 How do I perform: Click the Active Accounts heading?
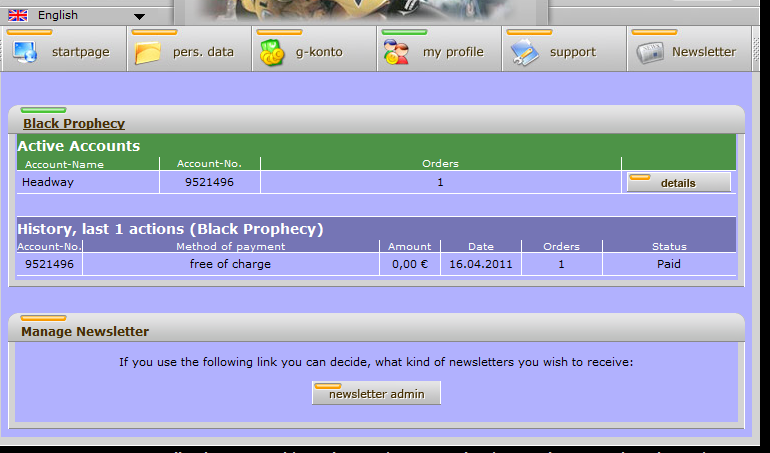pyautogui.click(x=79, y=146)
